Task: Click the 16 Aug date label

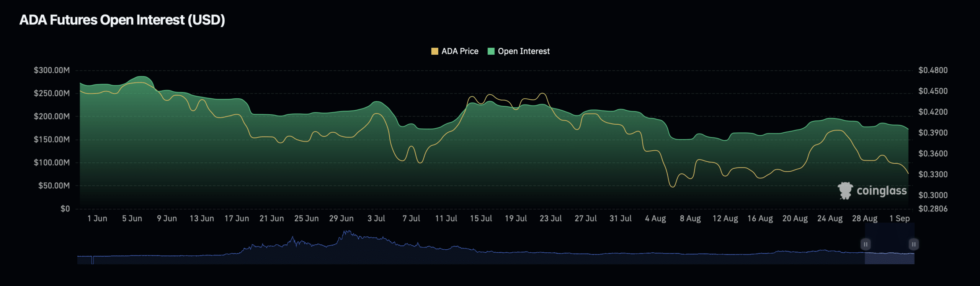Action: [760, 218]
